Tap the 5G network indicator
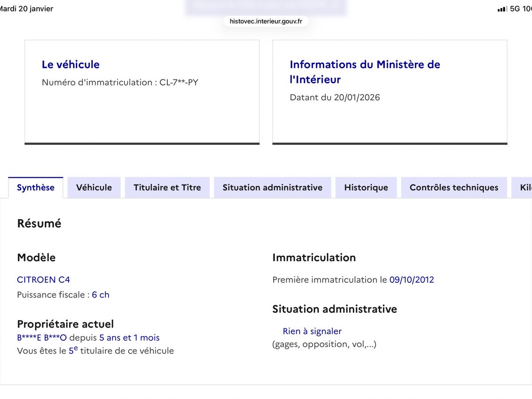The image size is (532, 399). point(516,8)
